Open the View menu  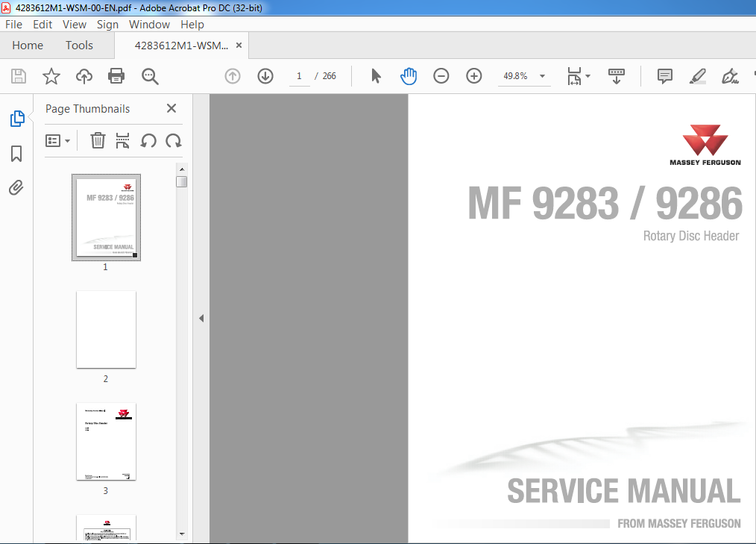click(x=75, y=25)
